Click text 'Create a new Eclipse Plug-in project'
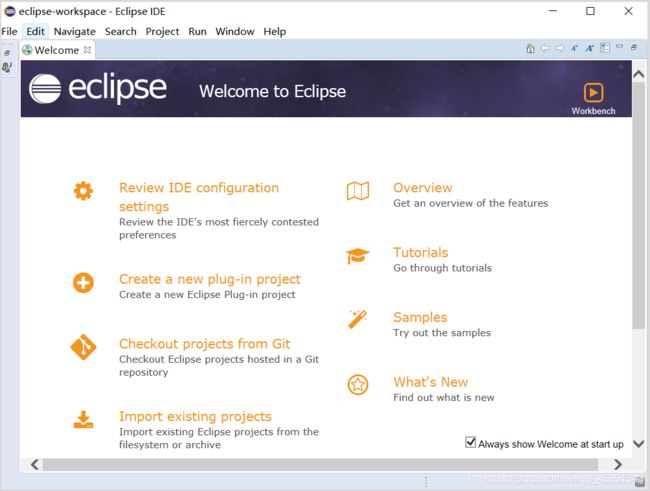 [x=207, y=294]
